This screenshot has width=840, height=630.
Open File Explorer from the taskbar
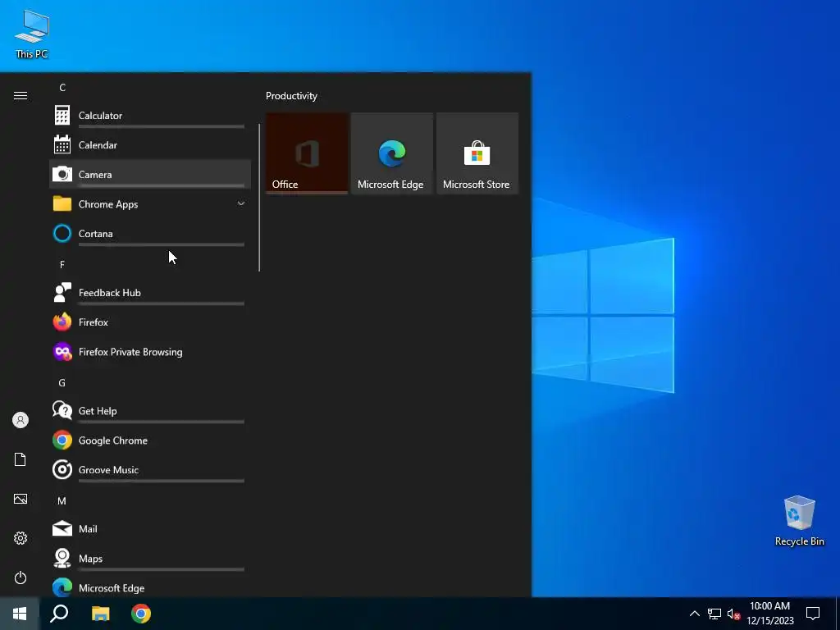coord(100,614)
